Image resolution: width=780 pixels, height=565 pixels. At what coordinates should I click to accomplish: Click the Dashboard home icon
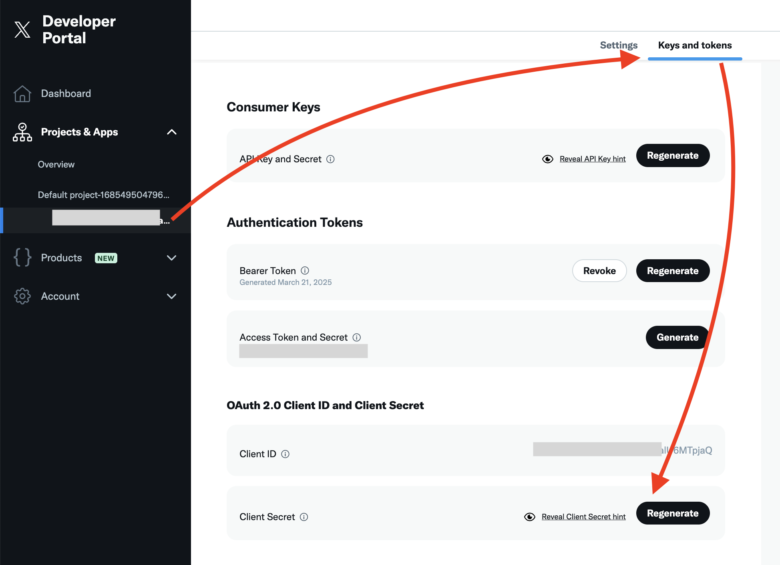pyautogui.click(x=22, y=94)
